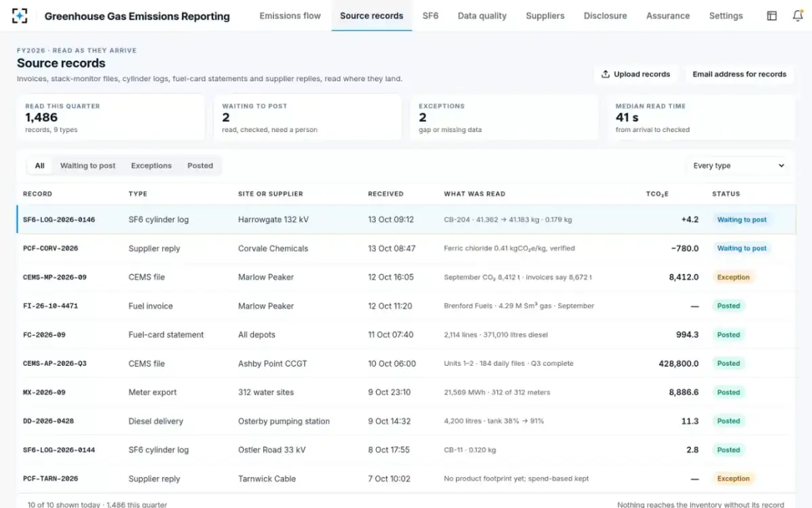Click Osterby pumping station cell

pyautogui.click(x=284, y=421)
